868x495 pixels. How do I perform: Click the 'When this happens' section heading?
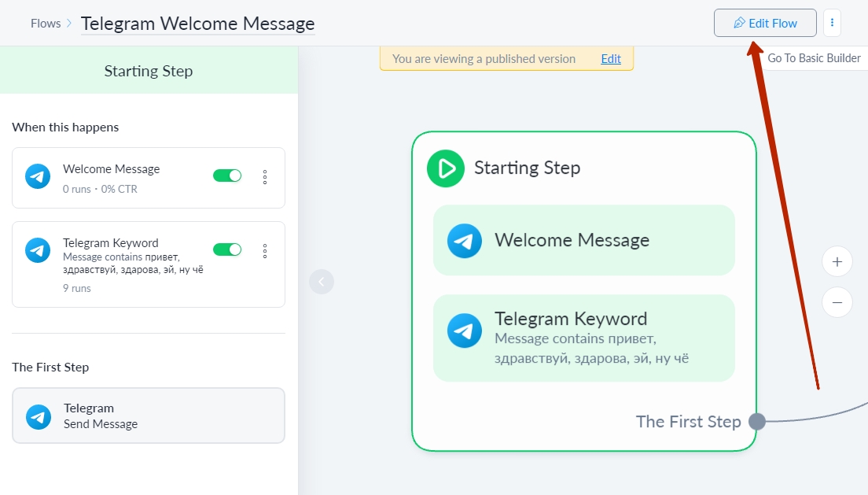click(65, 127)
